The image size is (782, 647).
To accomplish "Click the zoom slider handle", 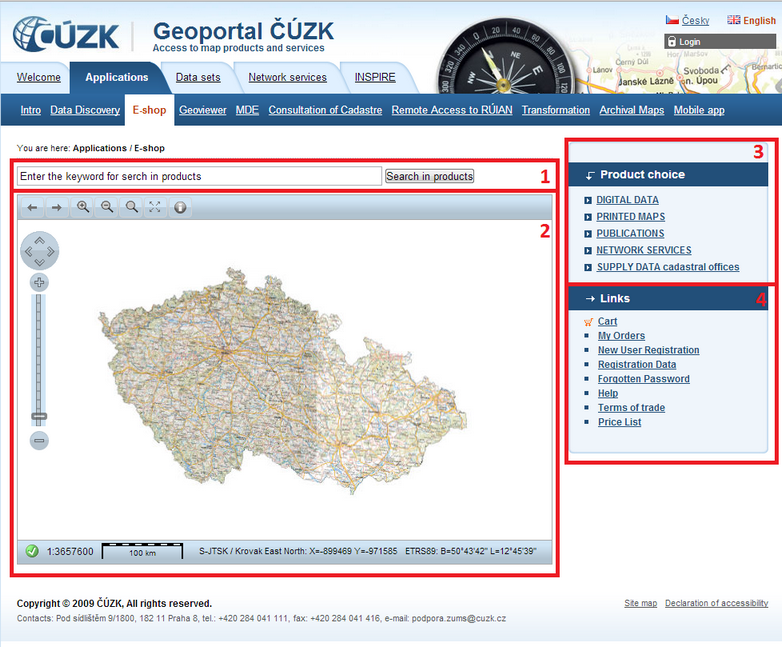I will tap(40, 416).
